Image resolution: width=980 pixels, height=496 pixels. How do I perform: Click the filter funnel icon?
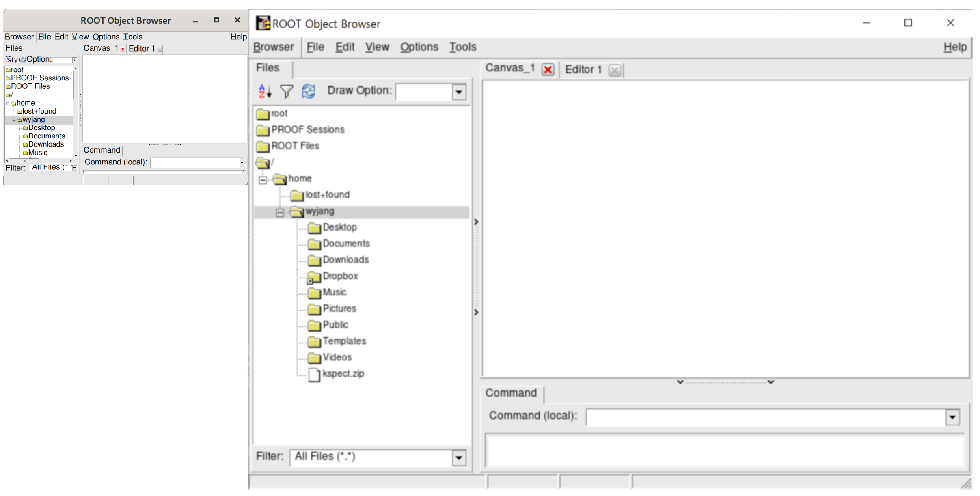pos(287,91)
